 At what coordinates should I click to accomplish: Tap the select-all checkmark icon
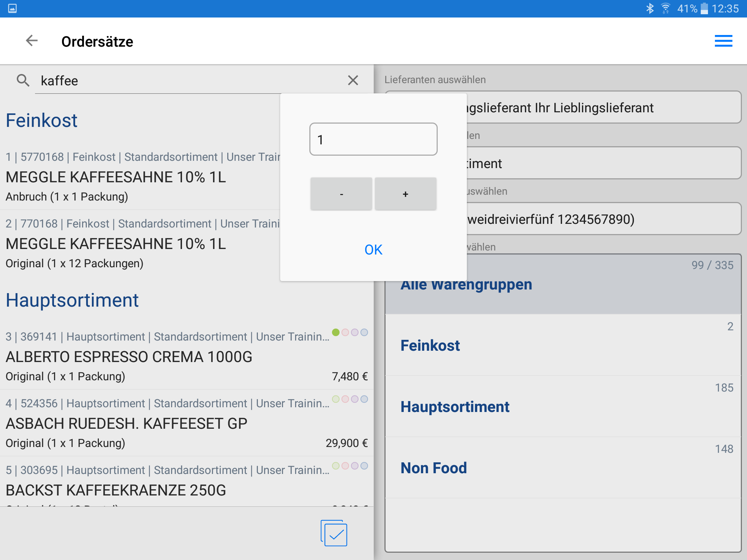(x=334, y=533)
